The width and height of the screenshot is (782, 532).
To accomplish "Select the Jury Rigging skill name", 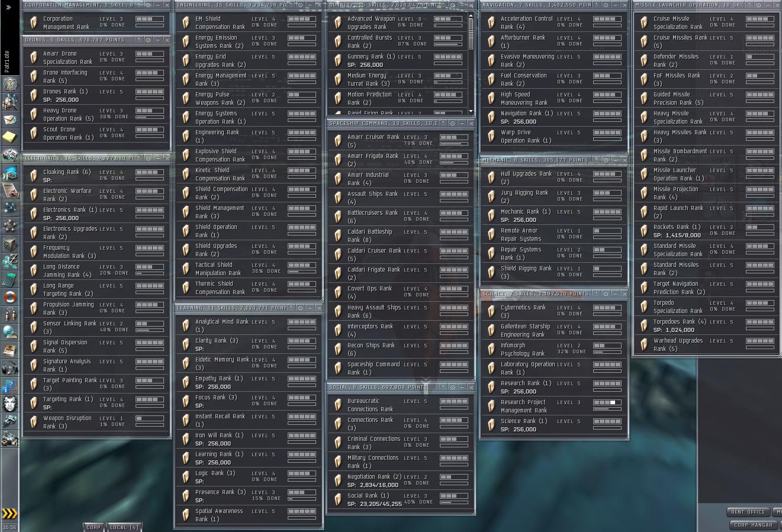I will (x=524, y=196).
